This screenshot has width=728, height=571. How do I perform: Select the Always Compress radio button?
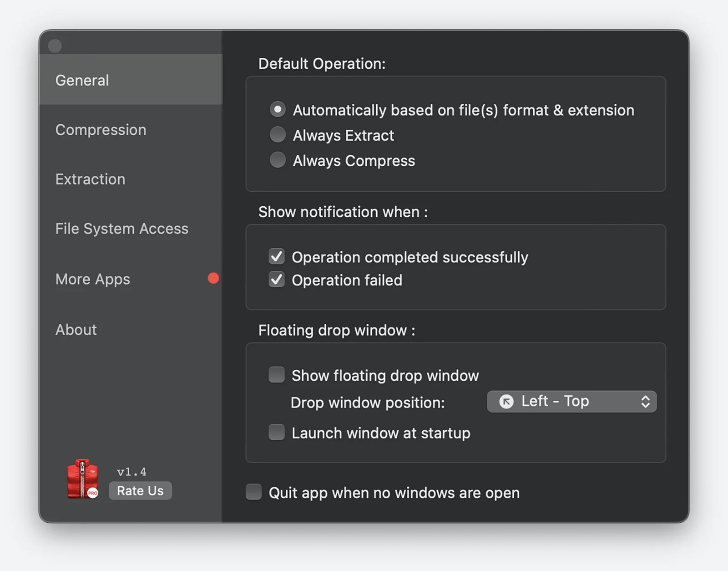tap(278, 160)
